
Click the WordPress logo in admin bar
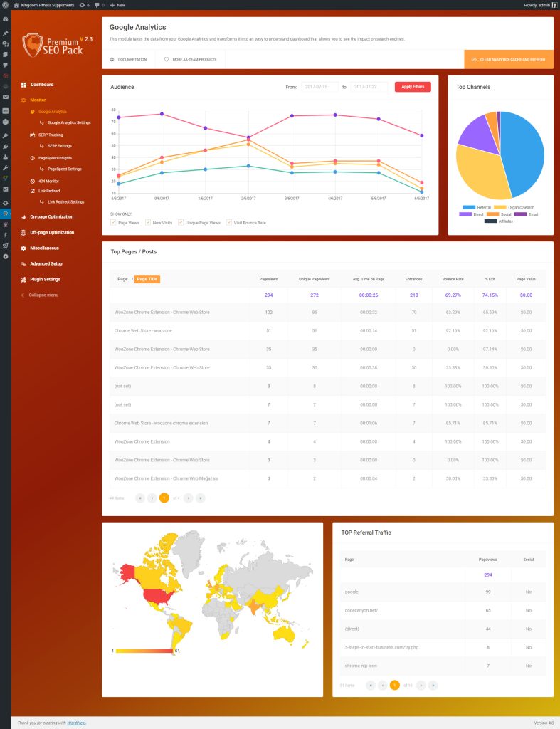[6, 5]
